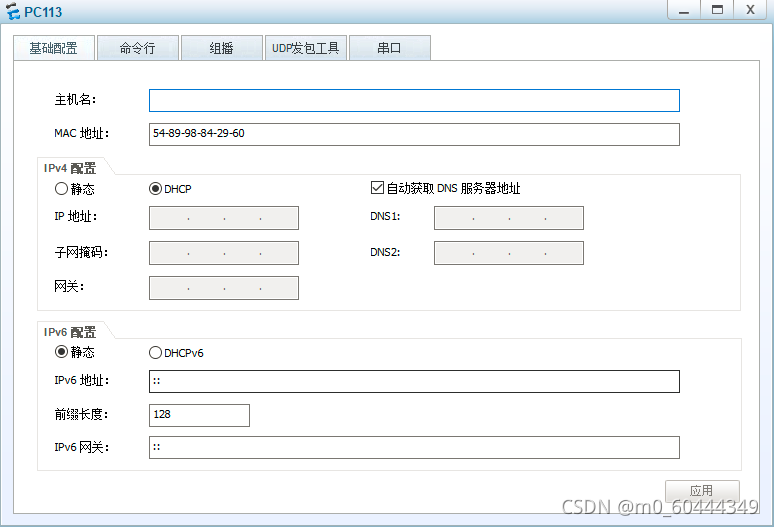Open the 命令行 tab
774x527 pixels.
click(138, 48)
